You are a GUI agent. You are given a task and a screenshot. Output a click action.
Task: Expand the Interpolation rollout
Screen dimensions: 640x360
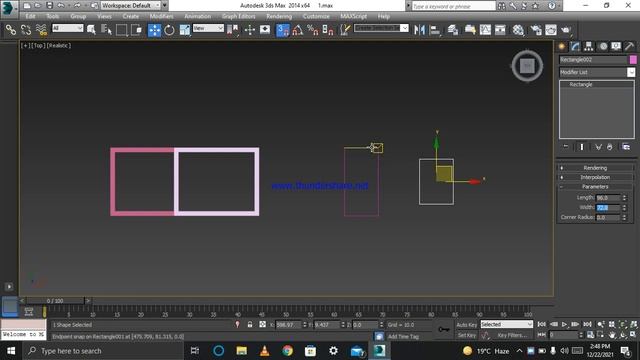click(595, 177)
